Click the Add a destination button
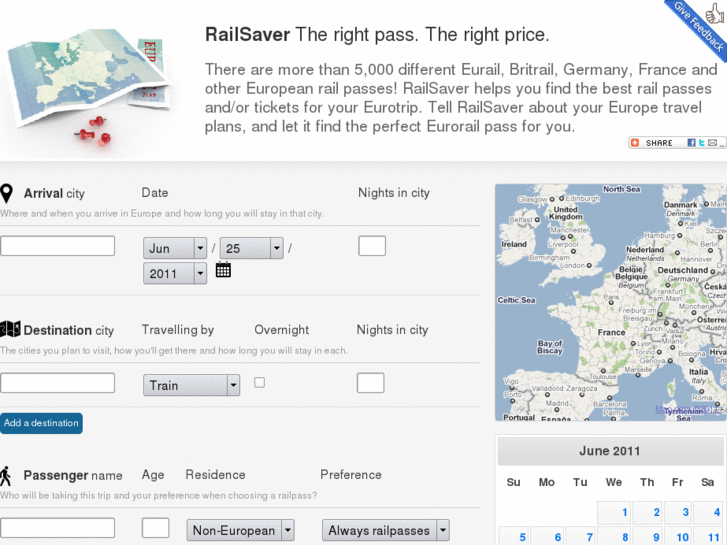This screenshot has width=727, height=545. (x=41, y=423)
